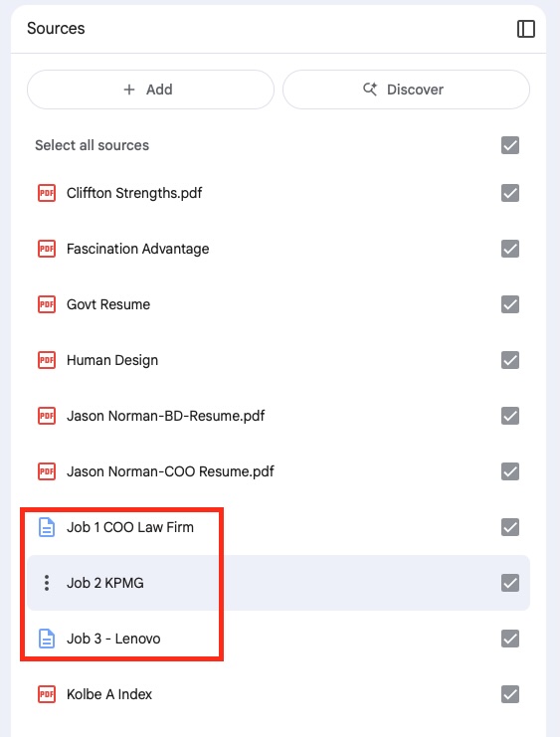The image size is (560, 737).
Task: Click the PDF icon next to Govt Resume
Action: click(x=47, y=304)
